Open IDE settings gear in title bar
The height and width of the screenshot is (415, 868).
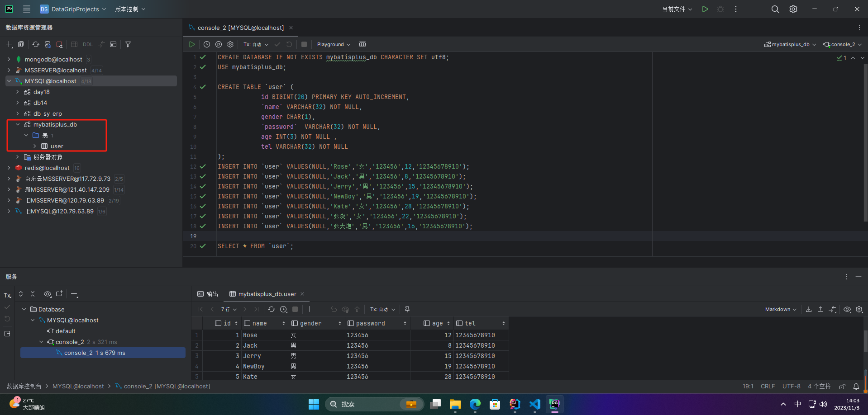(x=793, y=9)
